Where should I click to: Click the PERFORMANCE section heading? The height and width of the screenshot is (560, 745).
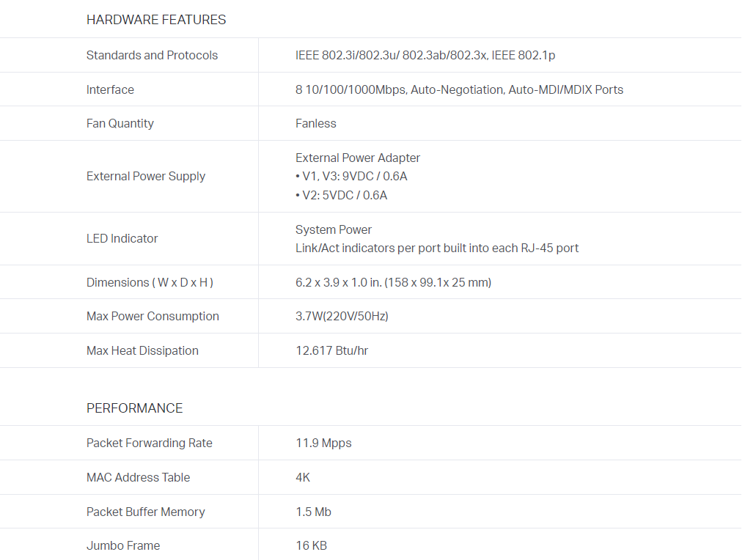point(134,408)
